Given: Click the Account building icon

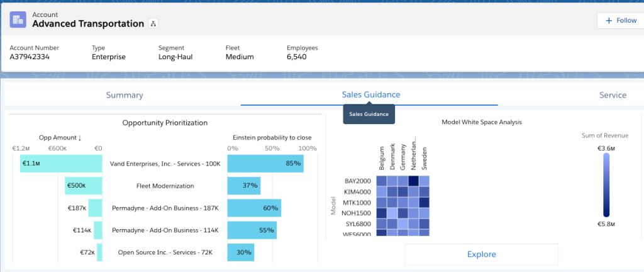Looking at the screenshot, I should tap(18, 20).
